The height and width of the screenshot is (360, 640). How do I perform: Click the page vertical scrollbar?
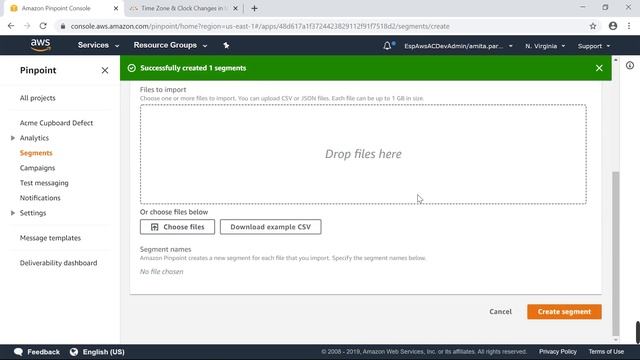tap(616, 253)
